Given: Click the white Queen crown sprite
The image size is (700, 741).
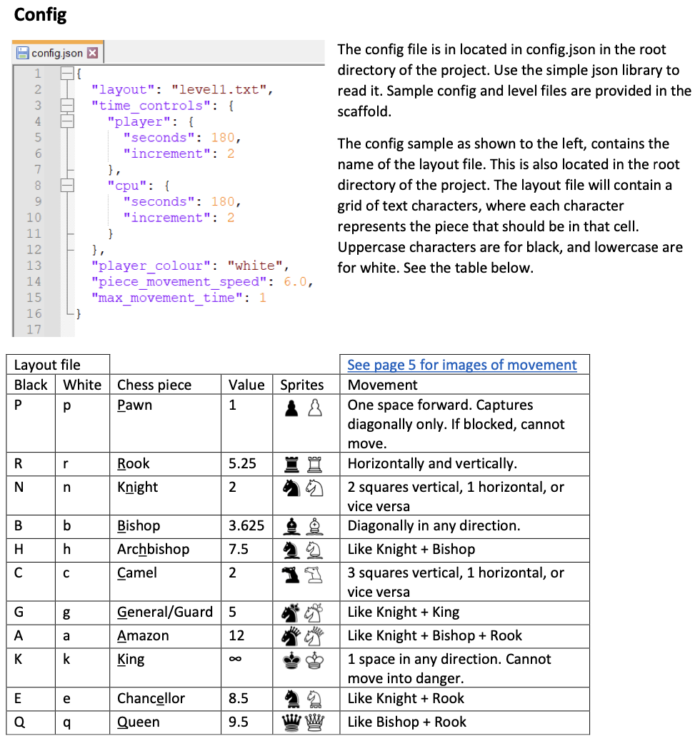Looking at the screenshot, I should (316, 722).
